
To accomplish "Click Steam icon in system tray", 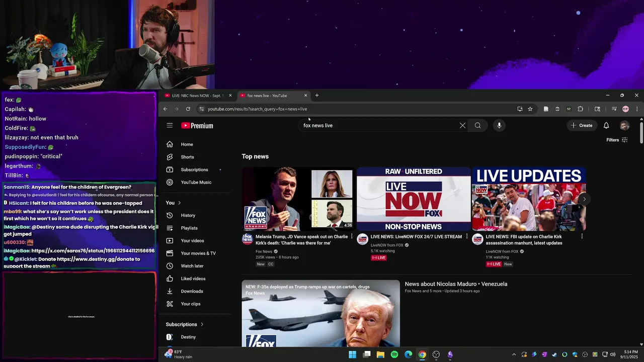I will click(x=554, y=355).
